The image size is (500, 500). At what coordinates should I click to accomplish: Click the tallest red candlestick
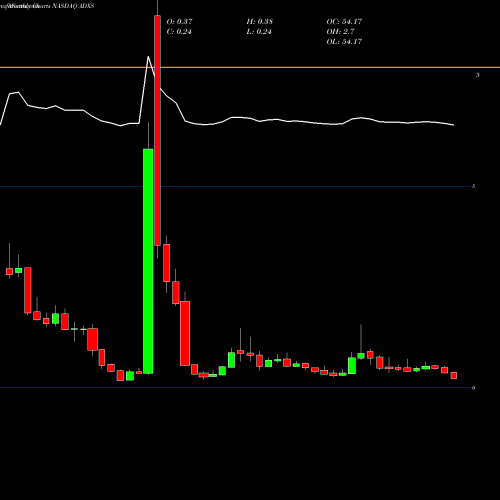157,130
